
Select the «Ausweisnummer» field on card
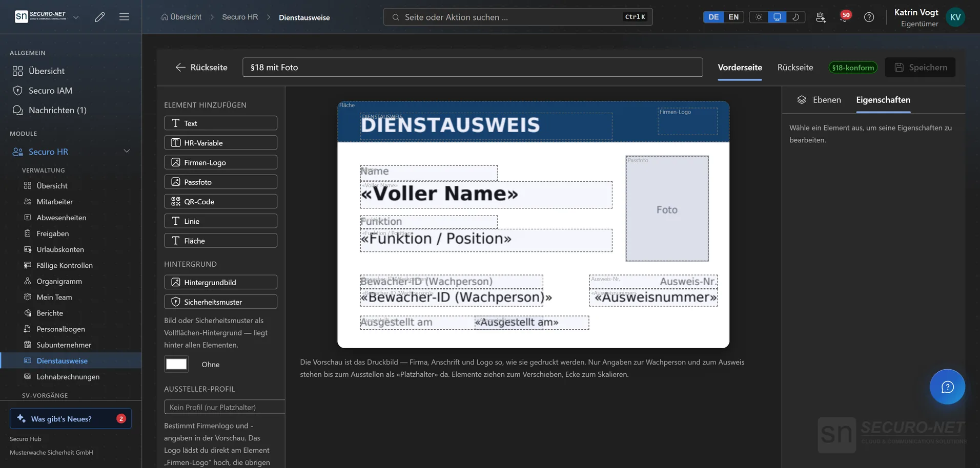654,297
